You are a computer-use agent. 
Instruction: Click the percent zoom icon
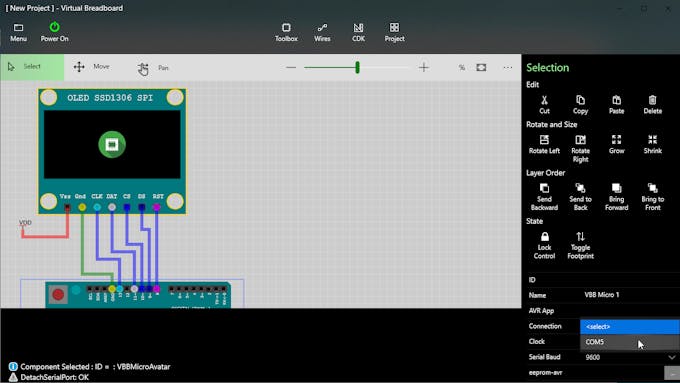point(461,67)
